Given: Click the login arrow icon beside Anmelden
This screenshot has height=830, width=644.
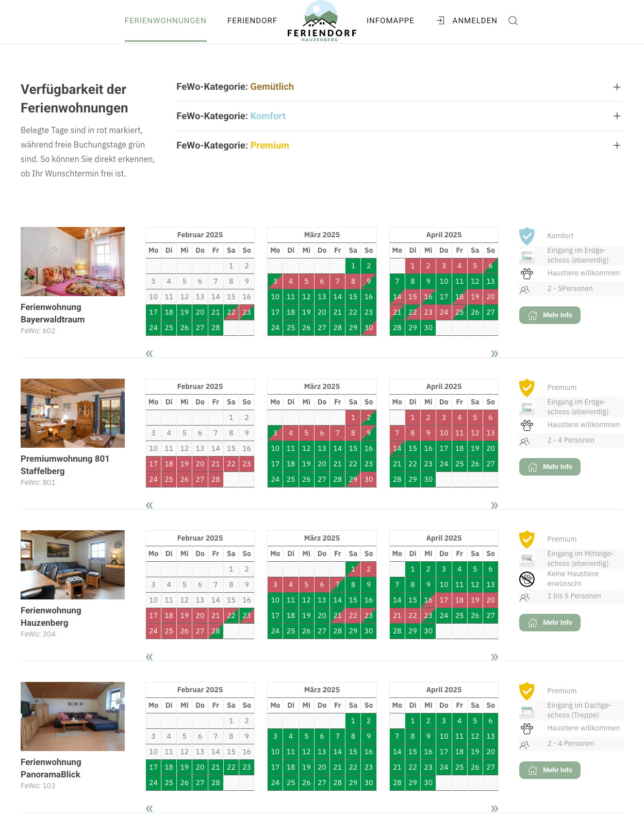Looking at the screenshot, I should (440, 21).
